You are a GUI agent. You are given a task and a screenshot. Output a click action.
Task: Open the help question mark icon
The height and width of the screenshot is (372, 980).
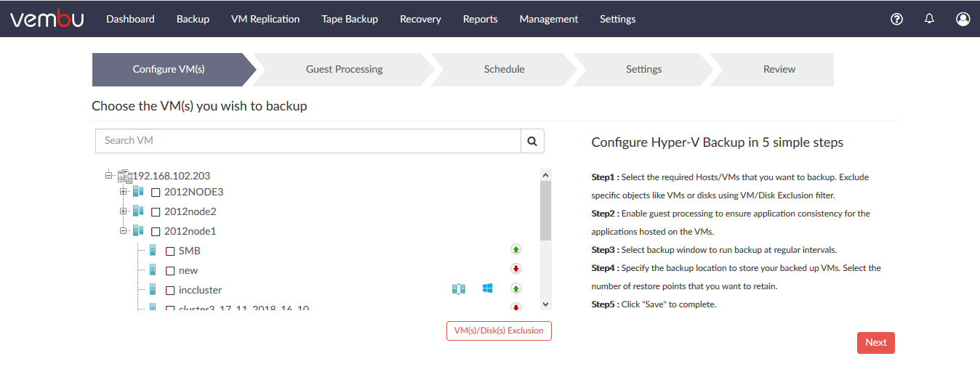coord(896,20)
